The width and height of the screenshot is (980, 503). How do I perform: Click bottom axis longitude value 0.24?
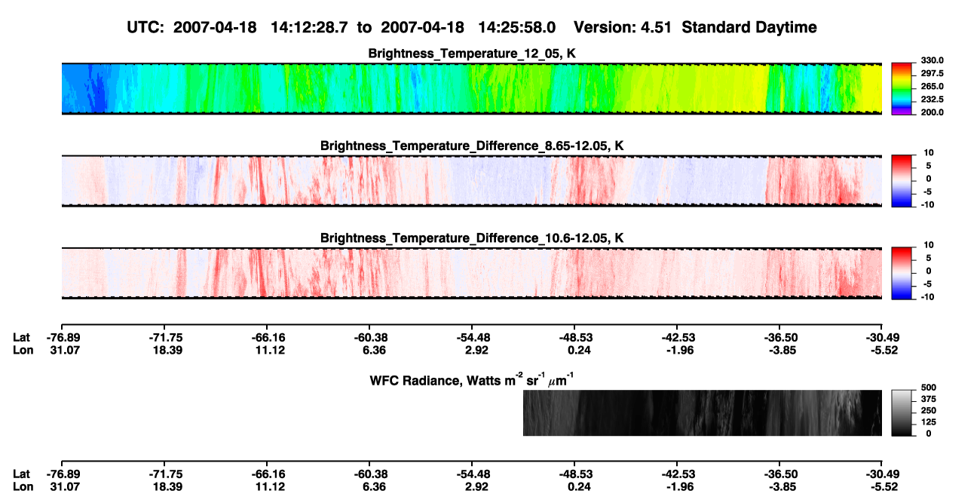click(574, 486)
